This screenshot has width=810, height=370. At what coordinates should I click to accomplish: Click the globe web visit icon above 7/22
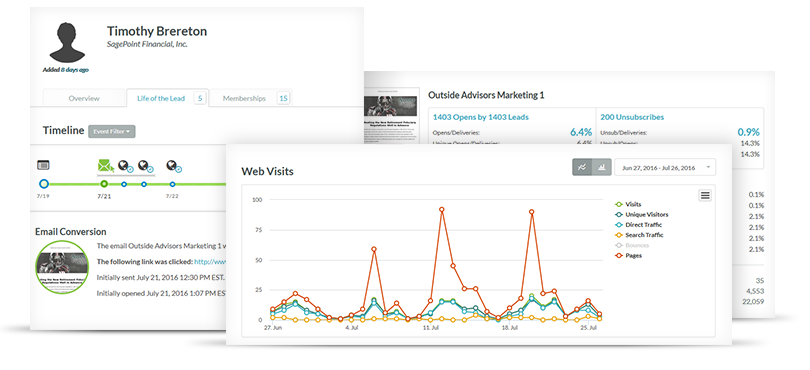174,166
